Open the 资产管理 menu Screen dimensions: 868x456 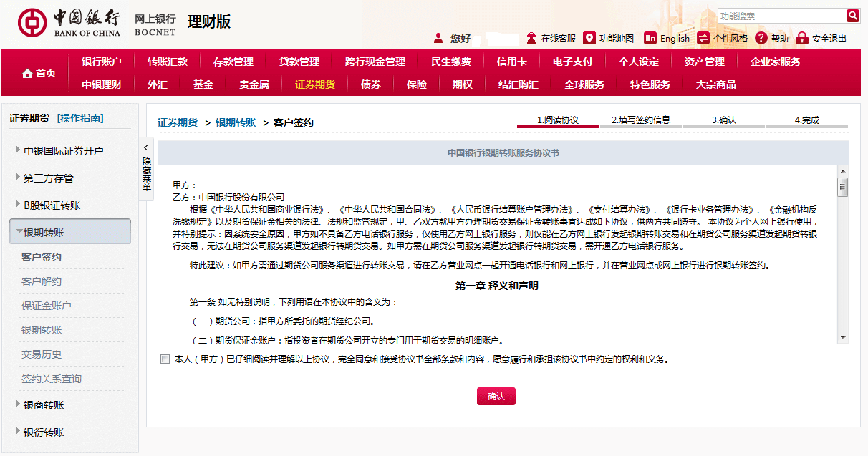(705, 62)
